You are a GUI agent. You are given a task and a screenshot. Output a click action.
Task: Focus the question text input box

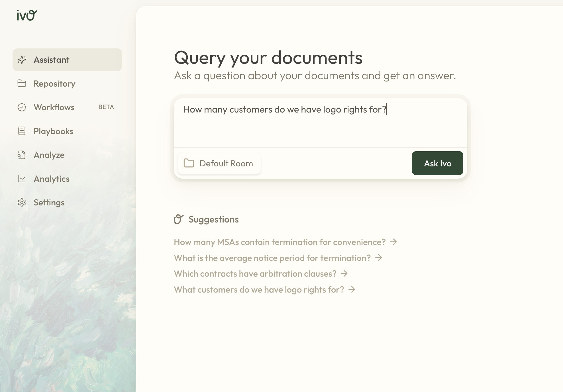coord(320,122)
